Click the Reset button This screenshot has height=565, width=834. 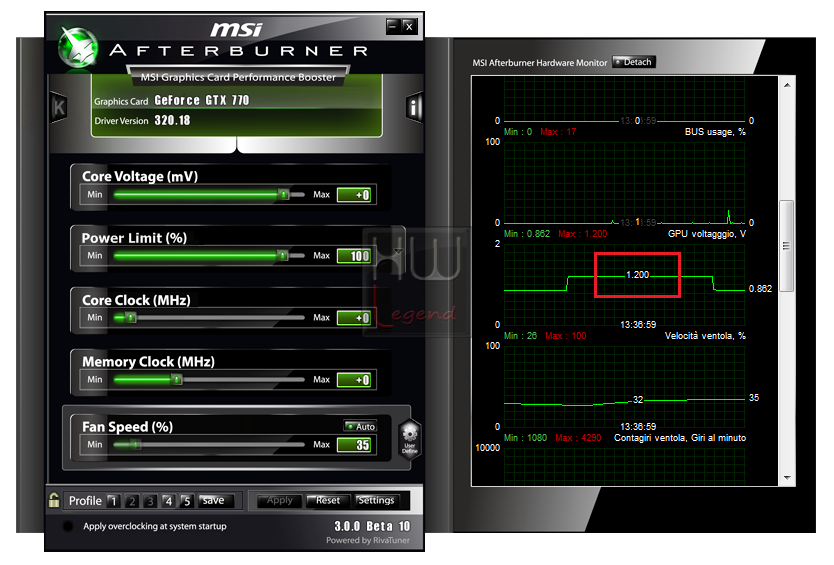tap(328, 501)
